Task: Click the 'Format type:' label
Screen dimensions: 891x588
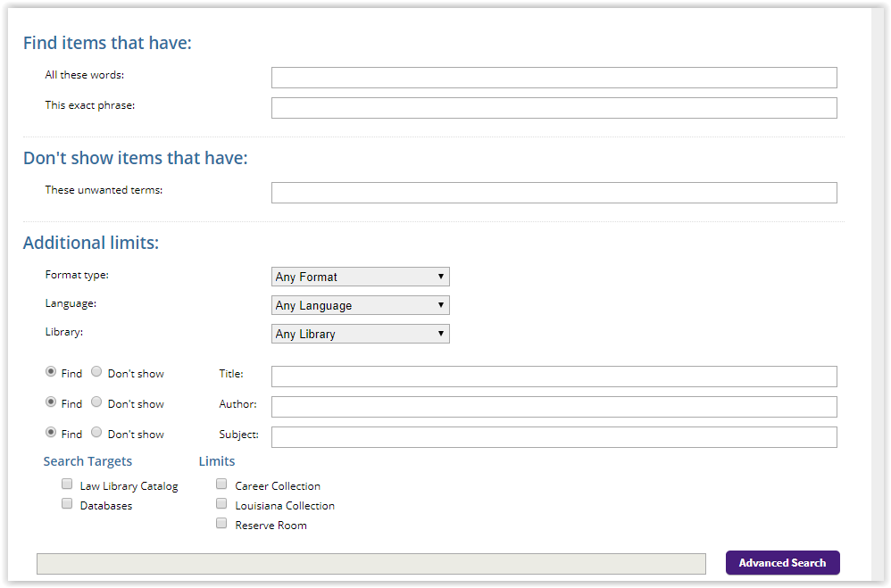Action: 77,275
